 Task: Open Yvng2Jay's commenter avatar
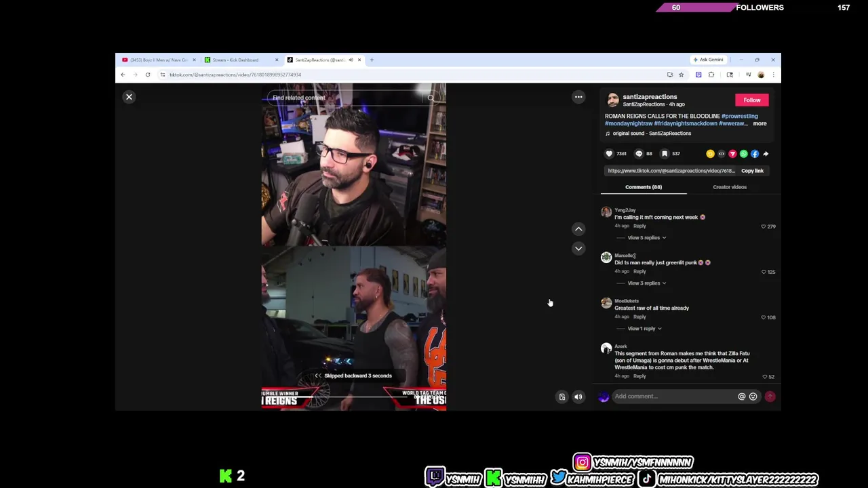tap(606, 212)
